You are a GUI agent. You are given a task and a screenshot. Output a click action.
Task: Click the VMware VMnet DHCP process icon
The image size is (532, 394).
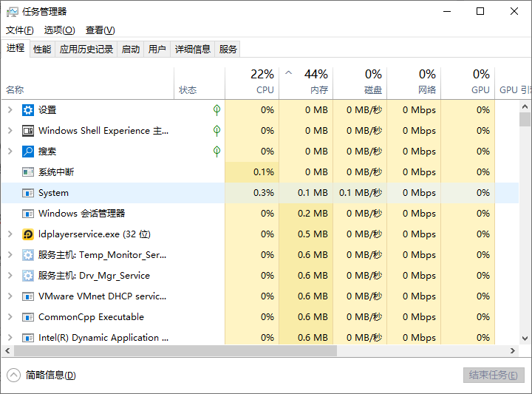28,296
